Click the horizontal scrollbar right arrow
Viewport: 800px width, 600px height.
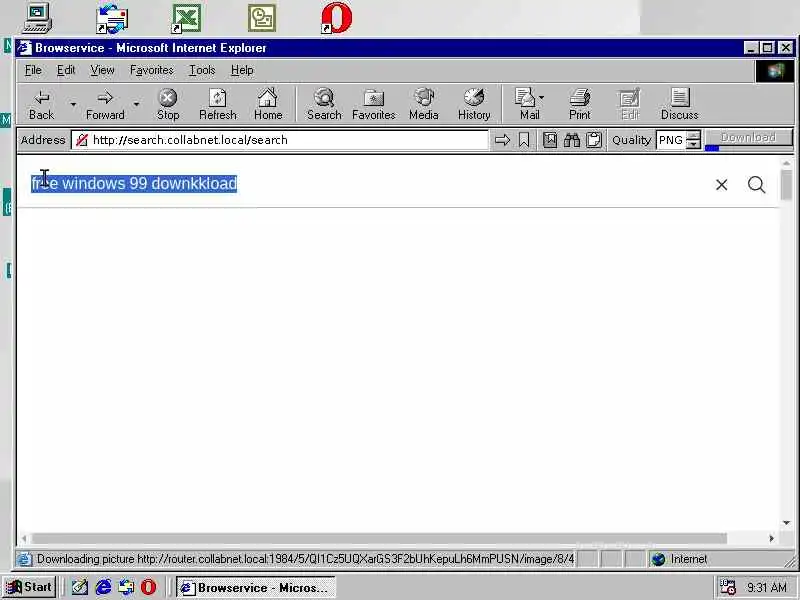(771, 538)
